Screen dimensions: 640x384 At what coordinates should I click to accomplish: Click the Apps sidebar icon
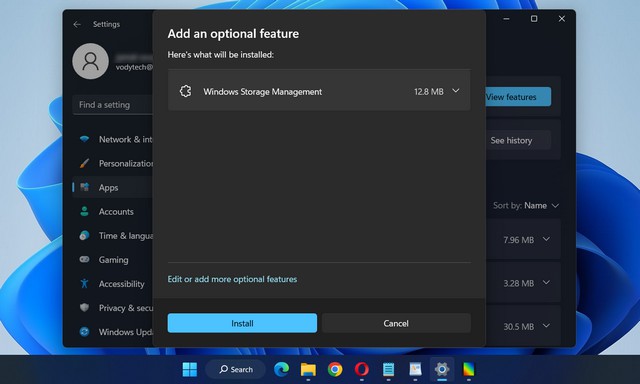click(84, 187)
